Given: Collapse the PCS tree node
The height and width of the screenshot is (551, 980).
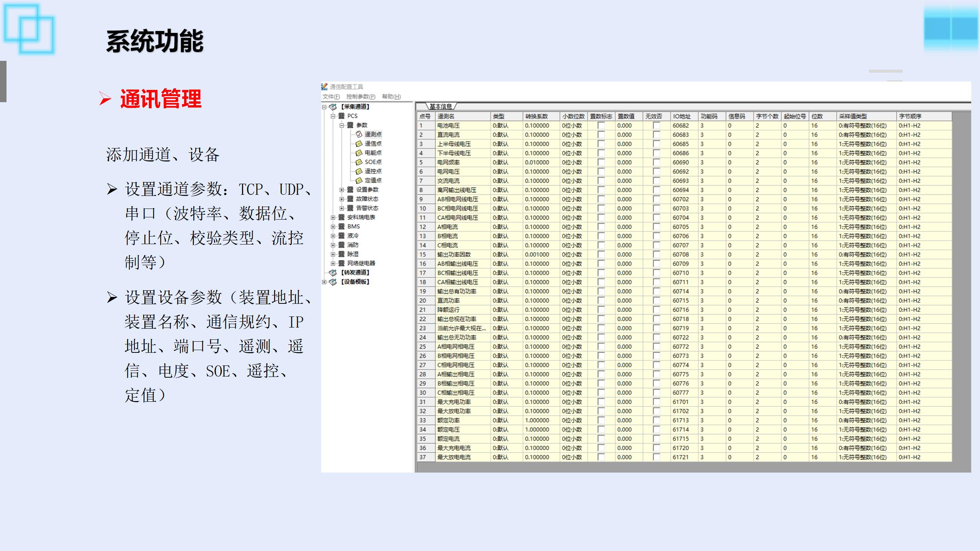Looking at the screenshot, I should 333,116.
